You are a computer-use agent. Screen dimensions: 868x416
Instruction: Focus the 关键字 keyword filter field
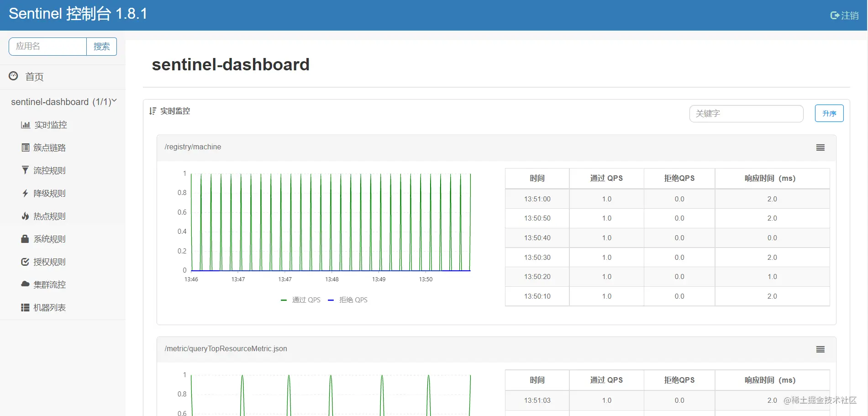click(x=746, y=114)
